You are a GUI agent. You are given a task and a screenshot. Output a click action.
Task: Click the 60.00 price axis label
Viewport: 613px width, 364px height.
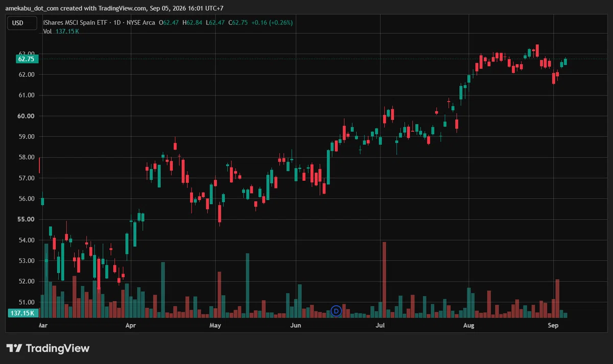27,116
